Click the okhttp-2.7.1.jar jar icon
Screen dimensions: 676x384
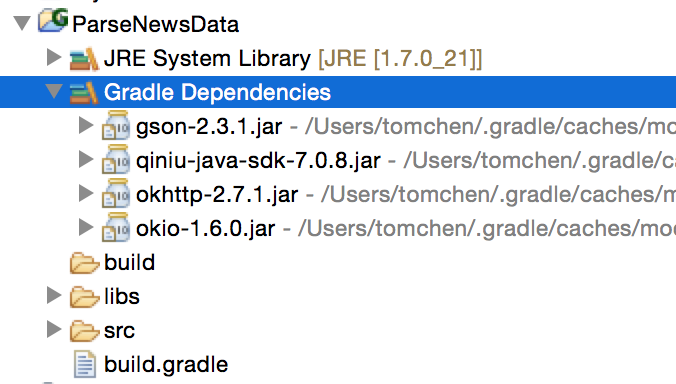click(116, 194)
